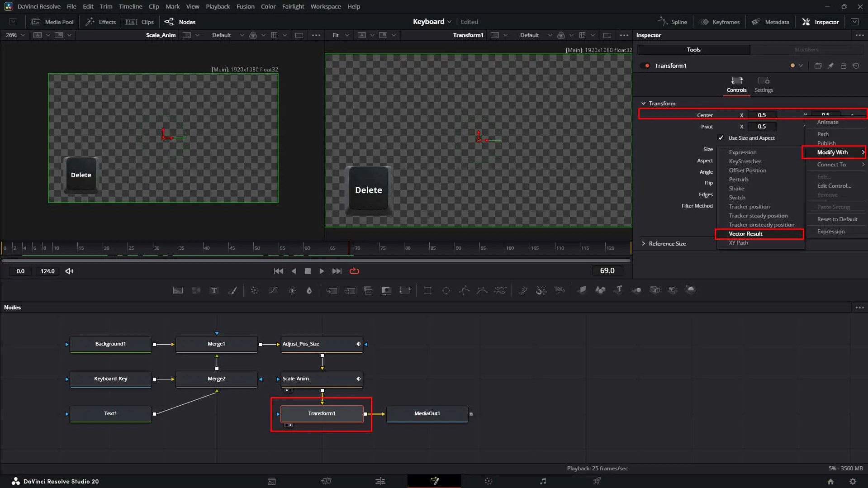
Task: Add a Merge tool from the toolbar
Action: pos(332,290)
